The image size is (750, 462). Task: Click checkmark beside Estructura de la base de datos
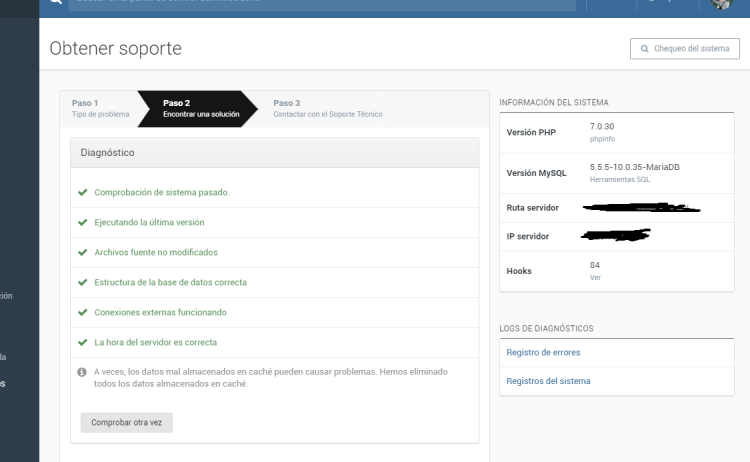pyautogui.click(x=83, y=283)
